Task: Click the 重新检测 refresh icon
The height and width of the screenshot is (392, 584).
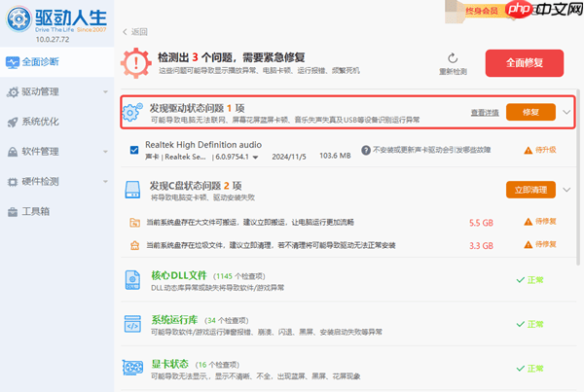Action: 453,58
